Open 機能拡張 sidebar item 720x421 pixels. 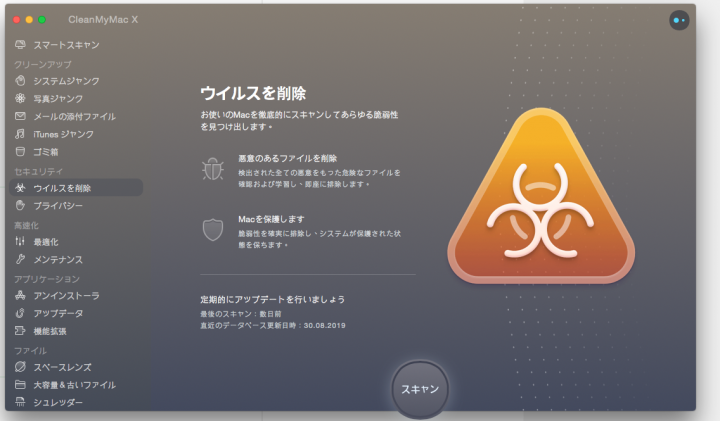tap(50, 331)
